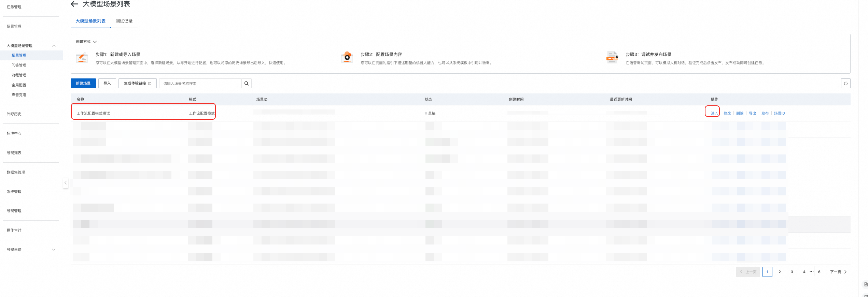Click the 工作流配置模式测试 name cell
This screenshot has width=868, height=297.
93,113
